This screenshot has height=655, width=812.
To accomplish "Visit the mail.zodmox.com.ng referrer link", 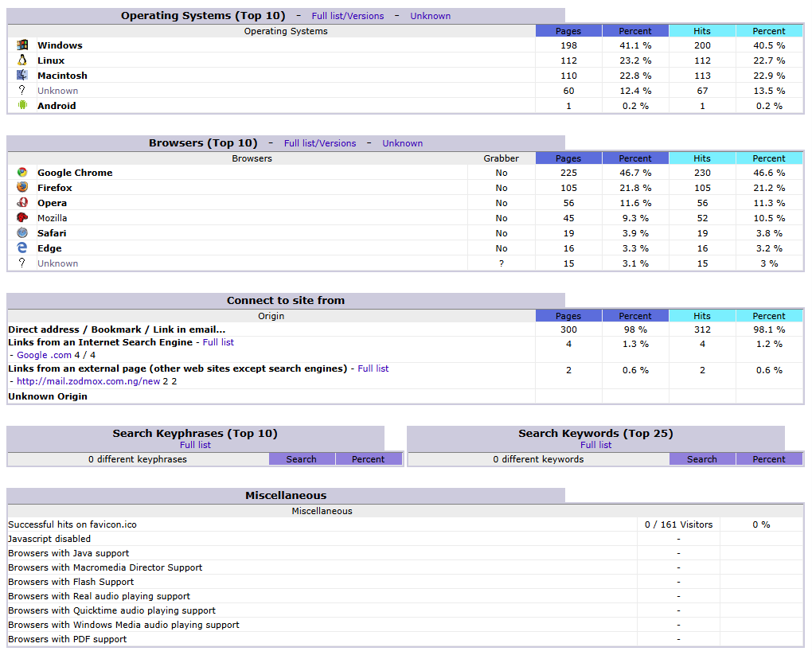I will click(88, 381).
